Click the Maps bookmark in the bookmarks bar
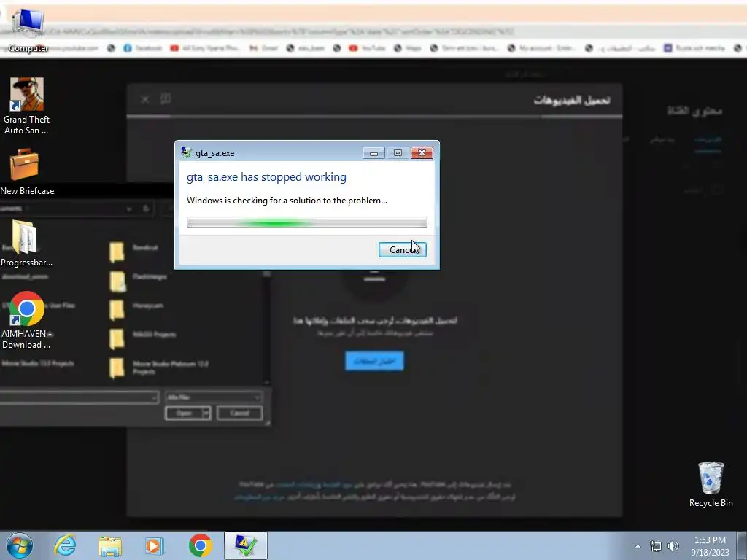747x560 pixels. (407, 48)
